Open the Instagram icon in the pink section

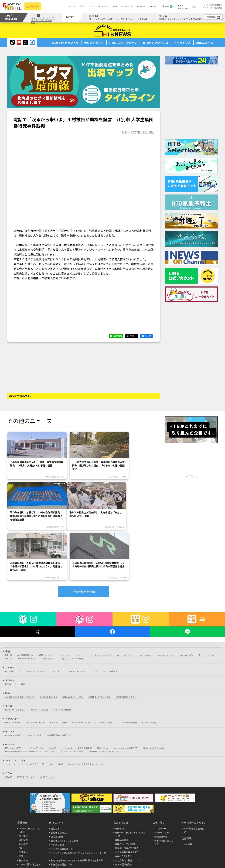click(x=90, y=619)
